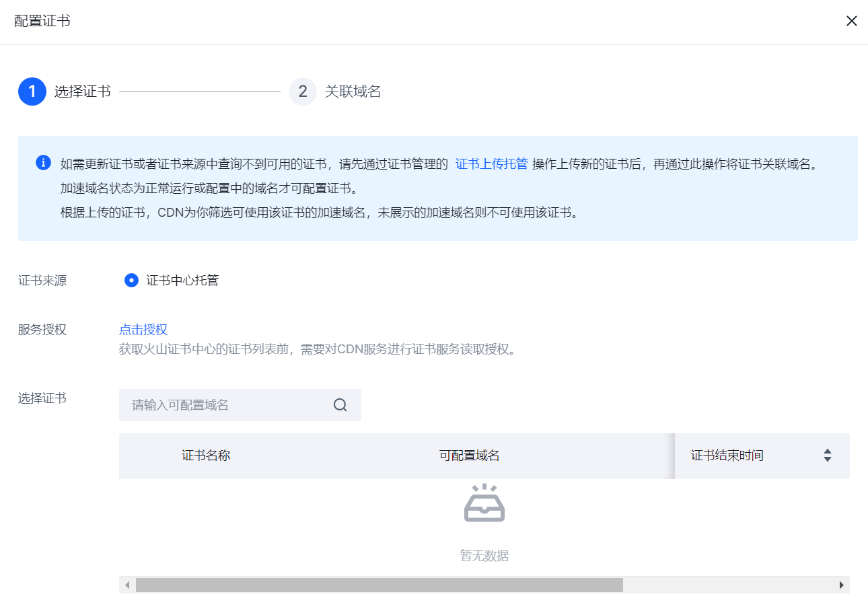Click the horizontal scrollbar thumb
868x615 pixels.
click(x=379, y=585)
